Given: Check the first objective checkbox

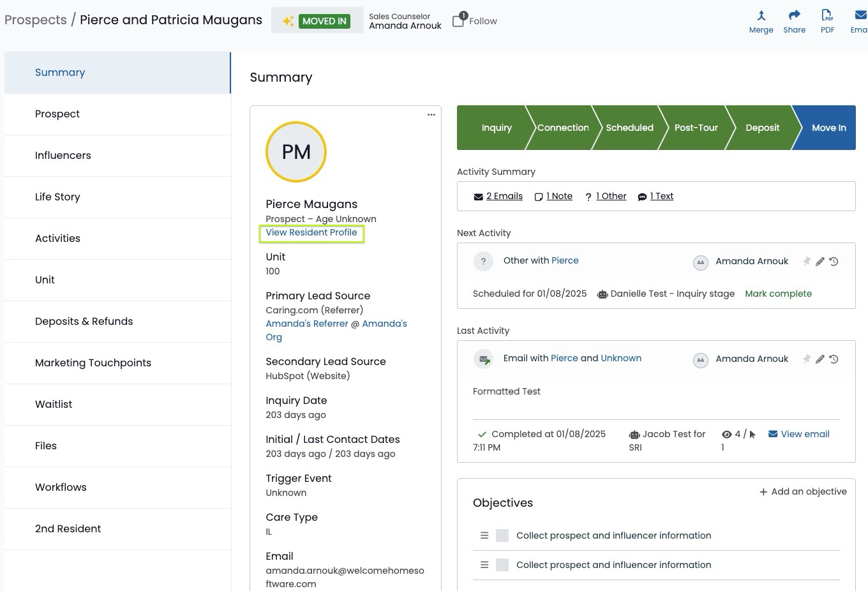Looking at the screenshot, I should pyautogui.click(x=502, y=535).
